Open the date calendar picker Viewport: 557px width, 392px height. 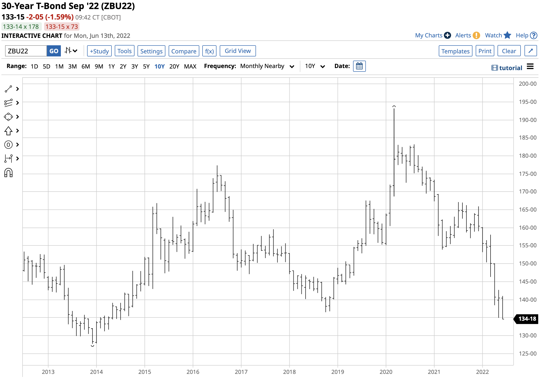tap(359, 66)
